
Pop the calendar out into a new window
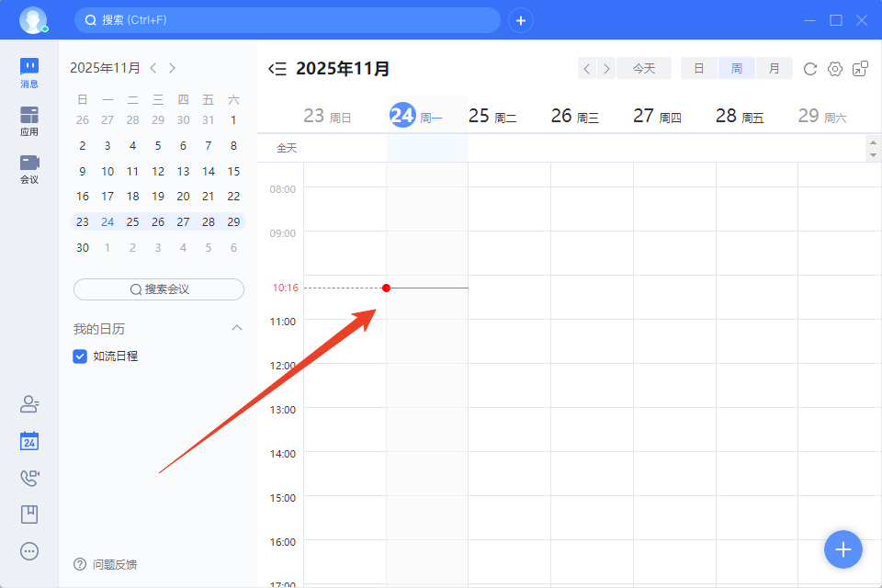860,68
